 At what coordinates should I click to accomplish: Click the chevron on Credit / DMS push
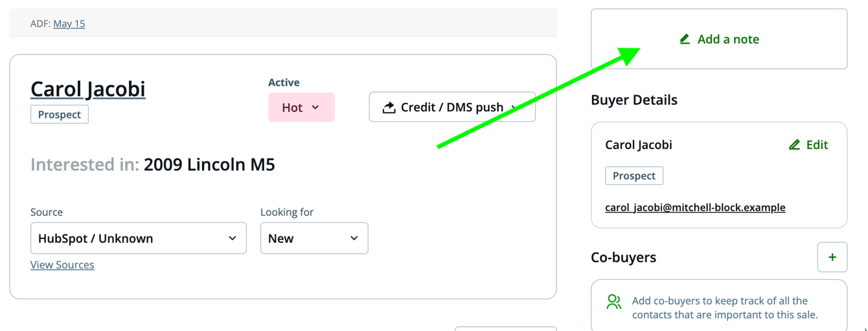(515, 108)
